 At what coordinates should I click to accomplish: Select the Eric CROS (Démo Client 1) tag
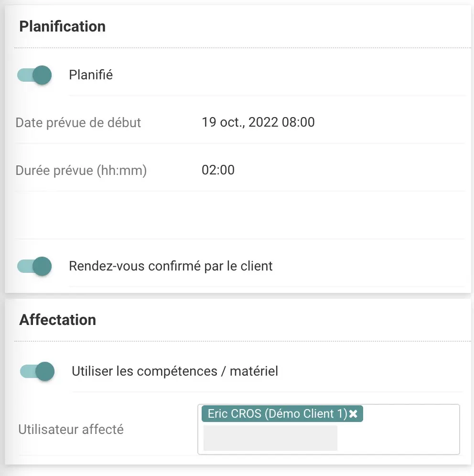point(277,414)
